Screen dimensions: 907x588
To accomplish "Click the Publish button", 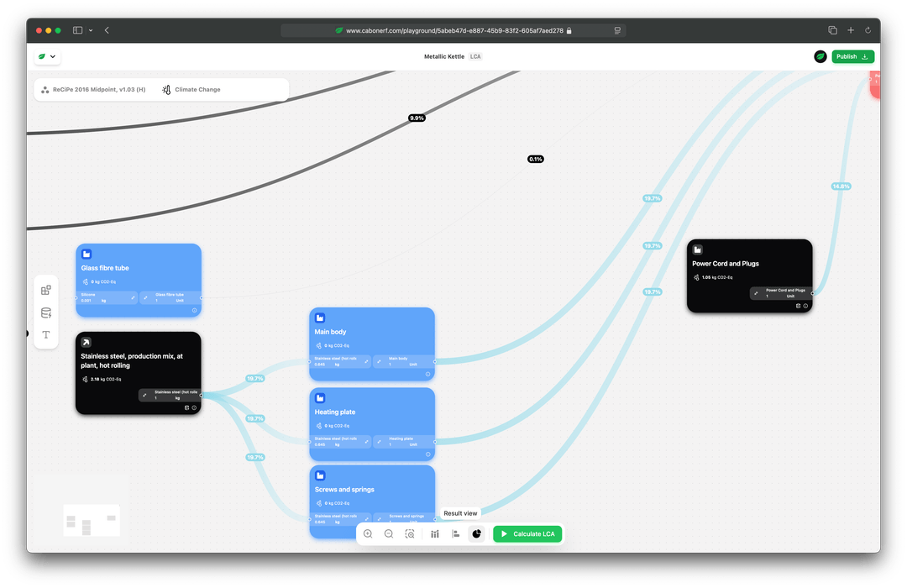I will 852,56.
